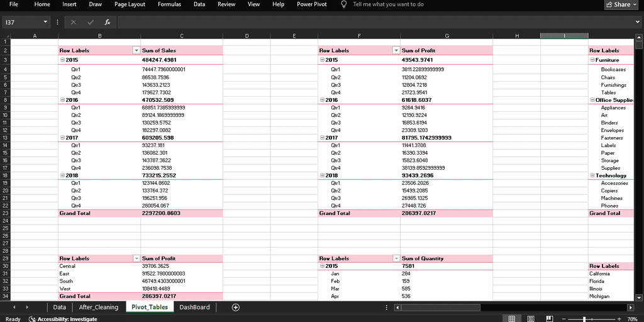Collapse the Furniture category group
The width and height of the screenshot is (644, 322).
(x=592, y=60)
